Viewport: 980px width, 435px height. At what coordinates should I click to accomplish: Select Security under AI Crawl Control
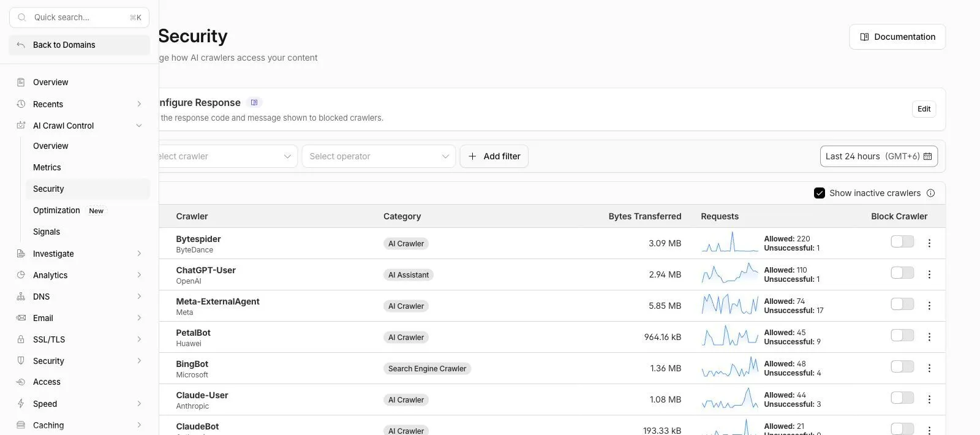[x=88, y=189]
